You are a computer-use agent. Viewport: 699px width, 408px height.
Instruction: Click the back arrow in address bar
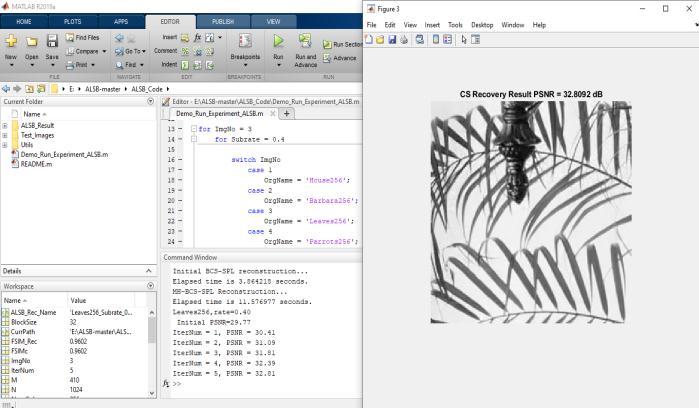6,89
